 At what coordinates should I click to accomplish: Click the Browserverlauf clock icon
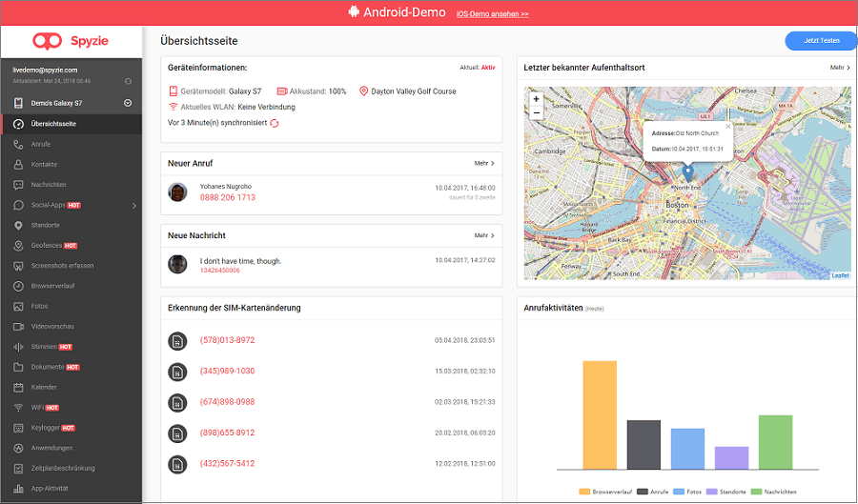[19, 286]
